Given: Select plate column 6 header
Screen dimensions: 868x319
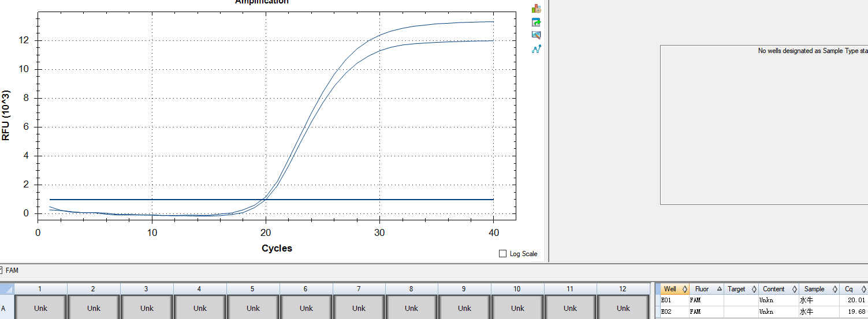Looking at the screenshot, I should (306, 289).
